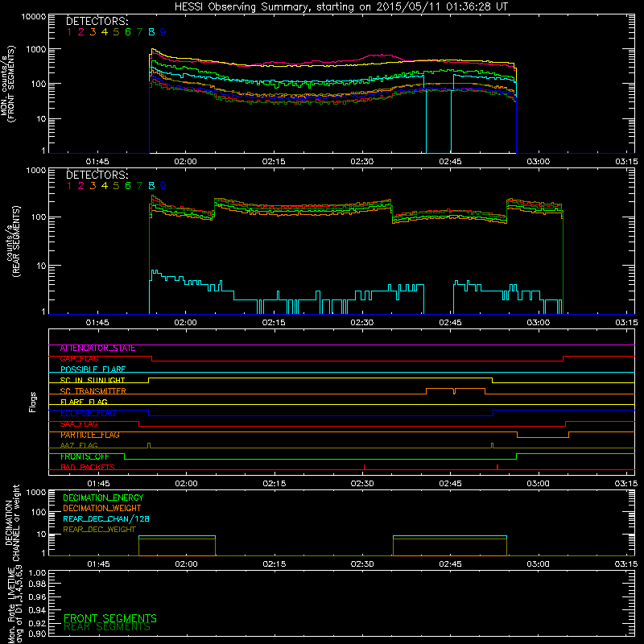Click the DECIMATION_ENERGY legend entry
644x644 pixels.
click(x=103, y=497)
